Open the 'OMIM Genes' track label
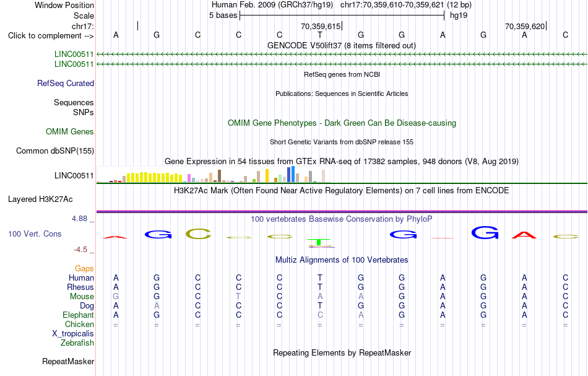This screenshot has height=376, width=588. pos(70,132)
